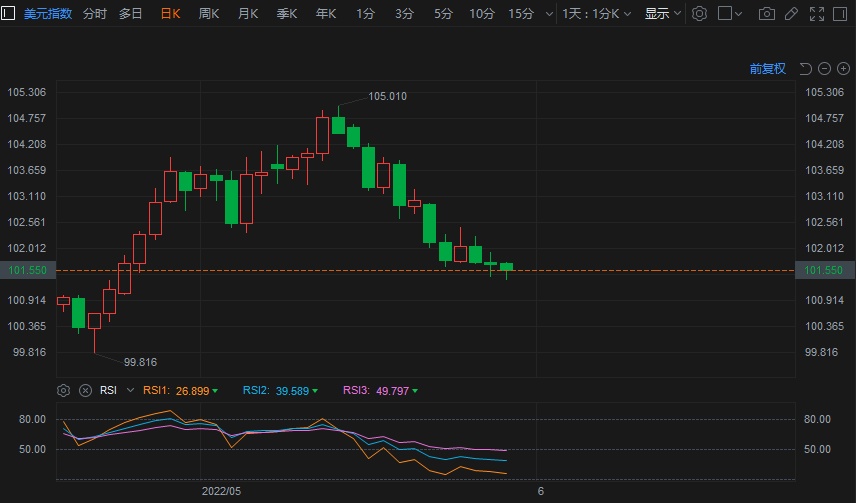Screen dimensions: 856x503
Task: Select the pencil drawing tool icon
Action: coord(792,14)
